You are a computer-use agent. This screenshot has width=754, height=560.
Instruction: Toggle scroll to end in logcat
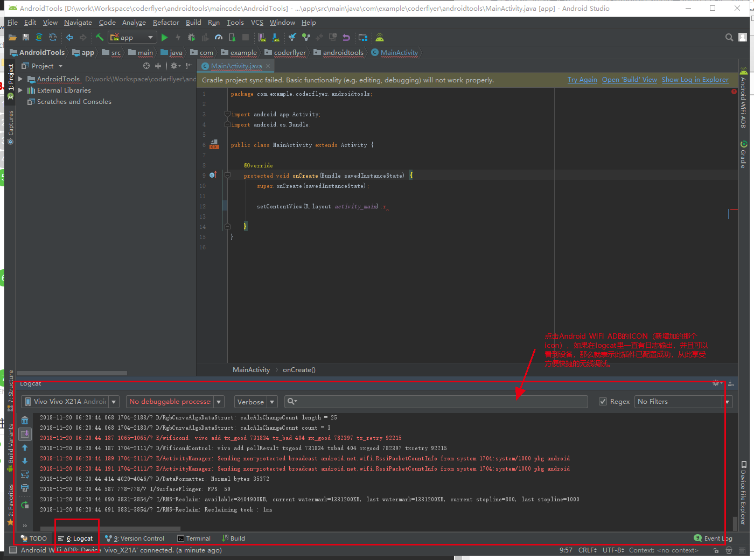point(25,434)
